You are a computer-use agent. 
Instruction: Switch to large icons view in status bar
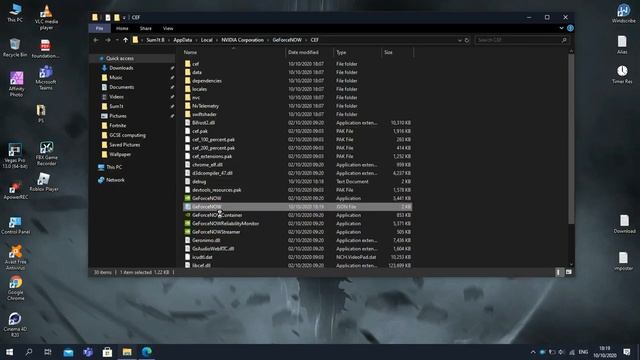[569, 272]
